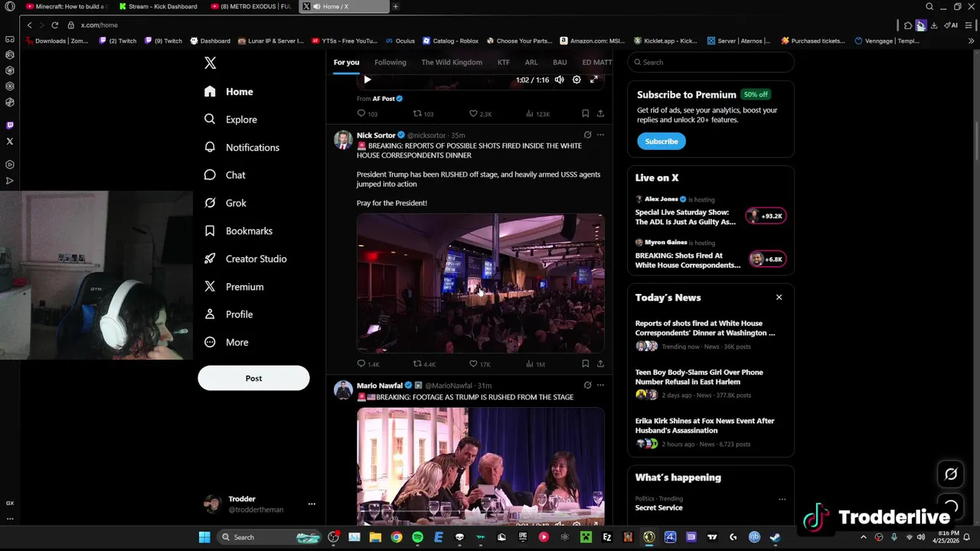Viewport: 980px width, 551px height.
Task: Repost the AF Post post
Action: [x=423, y=113]
